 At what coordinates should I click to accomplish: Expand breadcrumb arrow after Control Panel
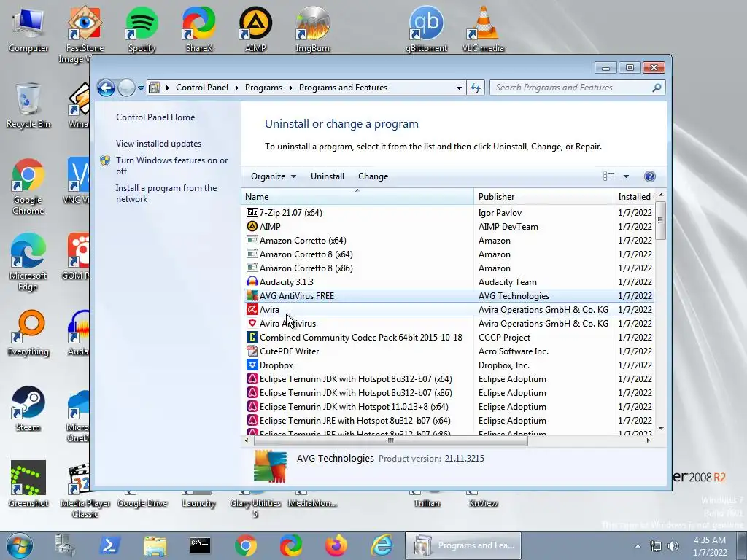237,87
